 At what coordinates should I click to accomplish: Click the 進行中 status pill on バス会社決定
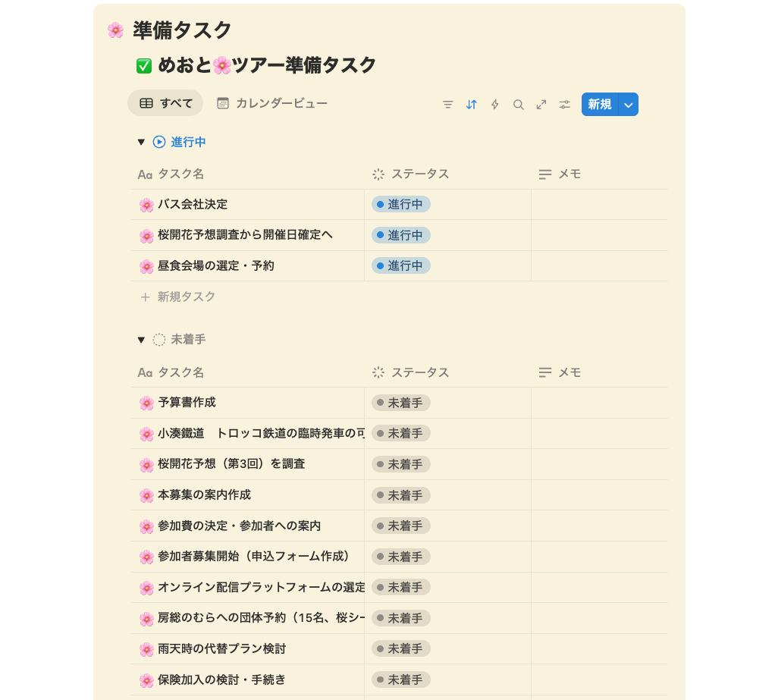pyautogui.click(x=400, y=204)
